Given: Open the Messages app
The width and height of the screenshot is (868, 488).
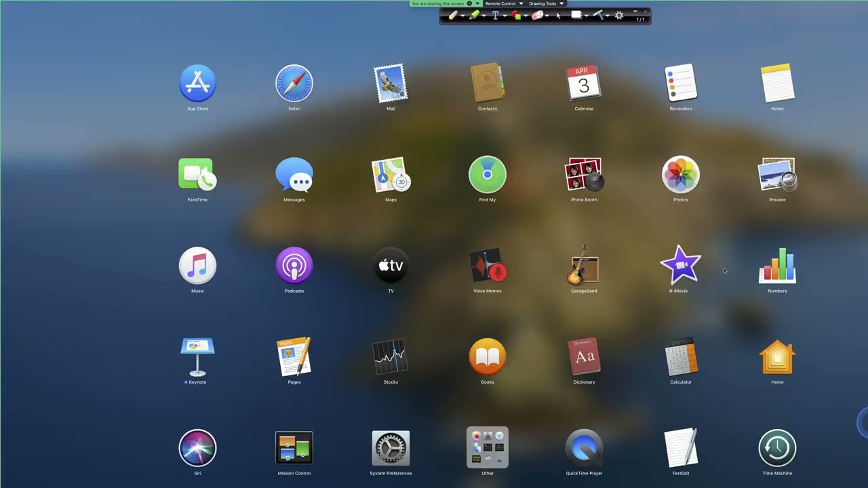Looking at the screenshot, I should pos(294,174).
